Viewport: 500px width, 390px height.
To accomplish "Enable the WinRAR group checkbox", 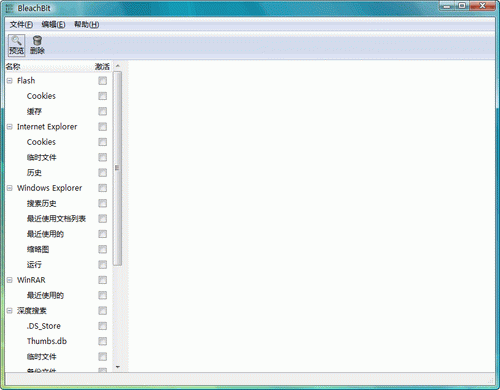I will [x=103, y=280].
